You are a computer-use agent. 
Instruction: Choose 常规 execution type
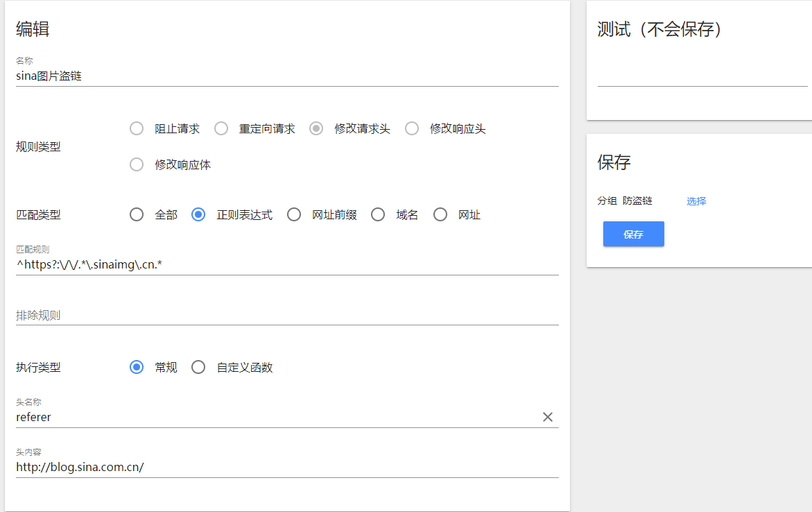tap(137, 367)
